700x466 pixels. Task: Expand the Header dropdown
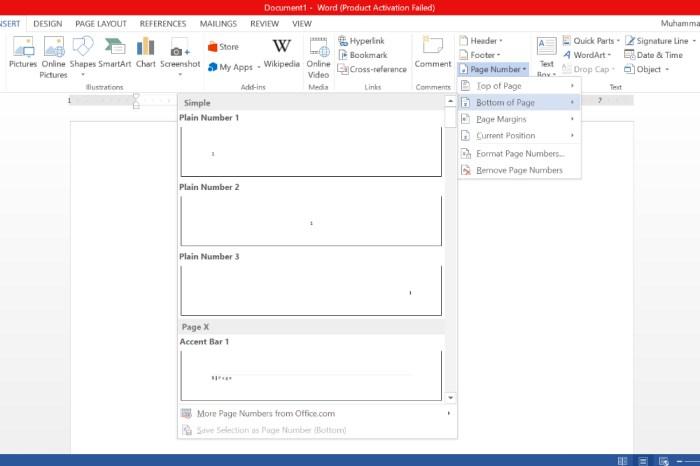(481, 41)
